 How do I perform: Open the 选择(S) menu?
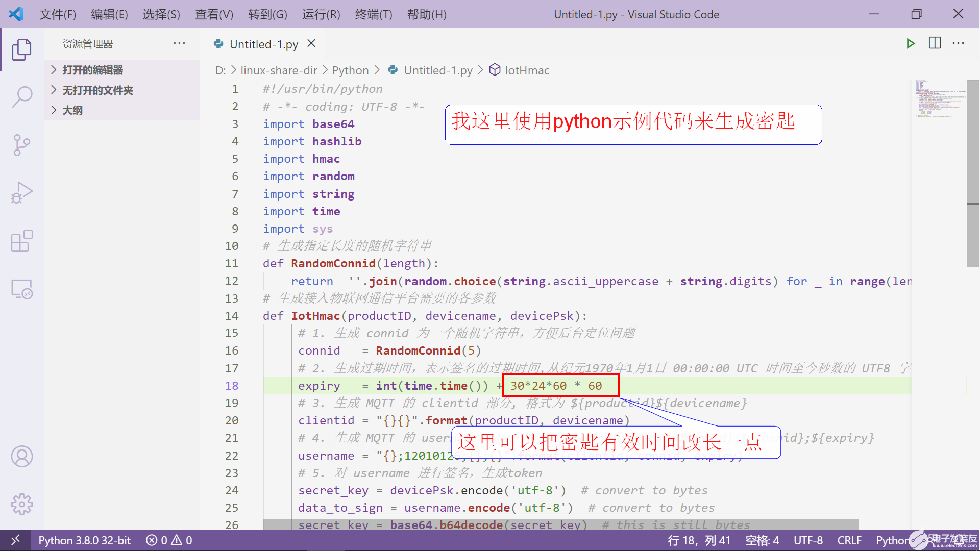(x=161, y=14)
